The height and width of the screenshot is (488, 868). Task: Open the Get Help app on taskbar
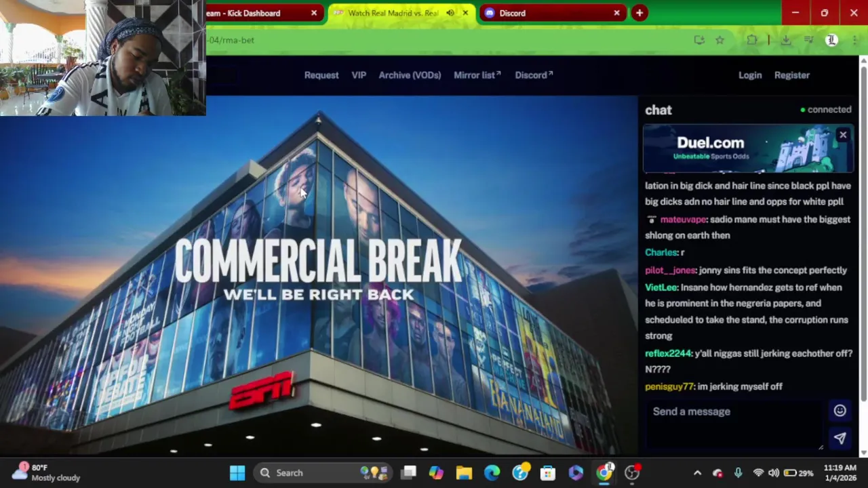click(x=520, y=472)
